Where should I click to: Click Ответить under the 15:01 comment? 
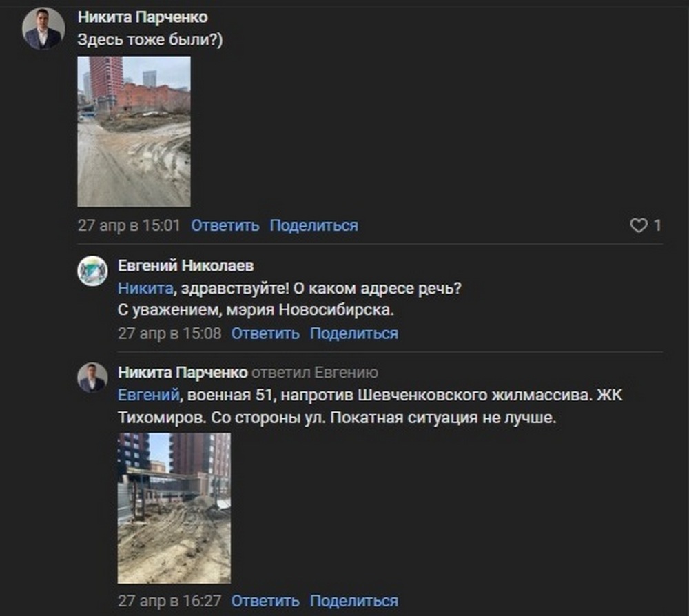[x=225, y=225]
